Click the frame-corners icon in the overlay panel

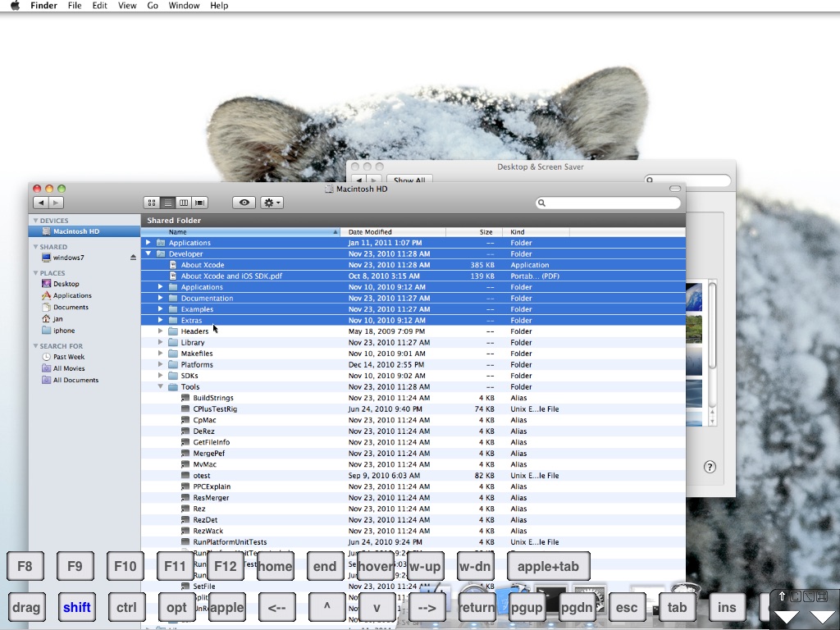[822, 596]
